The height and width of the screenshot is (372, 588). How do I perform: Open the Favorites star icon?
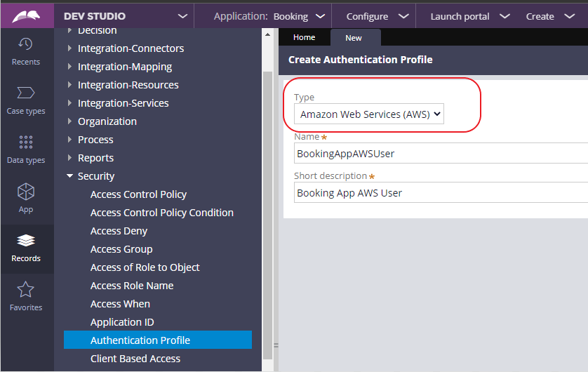(x=26, y=289)
